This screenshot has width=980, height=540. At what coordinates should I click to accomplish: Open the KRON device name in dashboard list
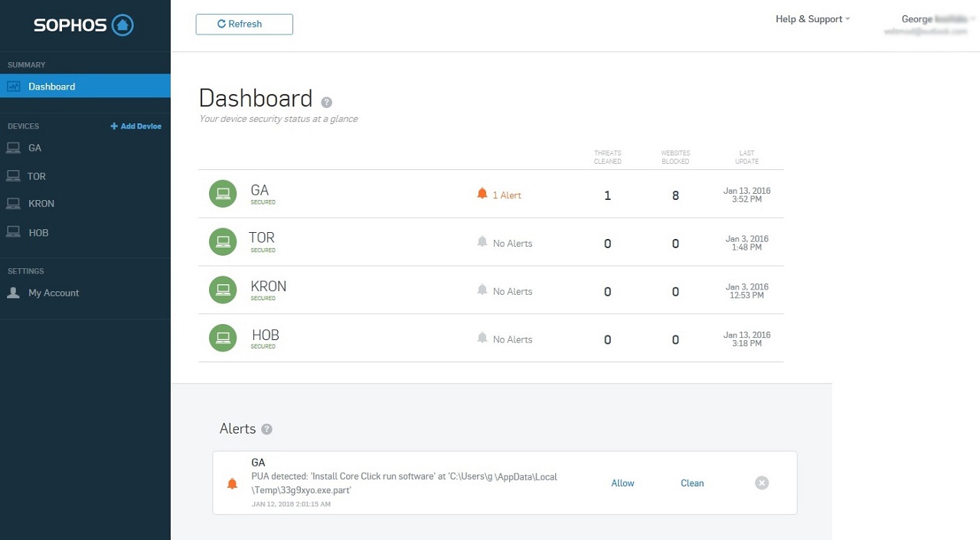(268, 286)
